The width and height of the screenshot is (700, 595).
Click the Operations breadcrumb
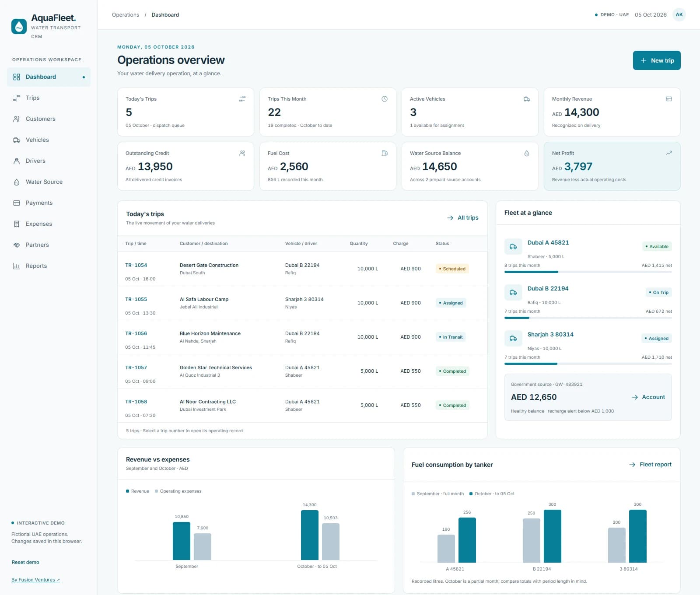126,15
